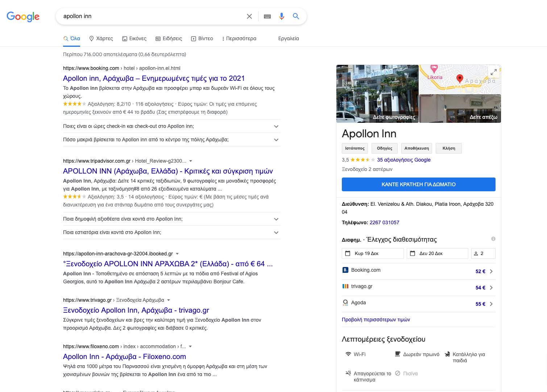This screenshot has height=392, width=547.
Task: Click the Wi-Fi amenity icon
Action: pyautogui.click(x=348, y=354)
